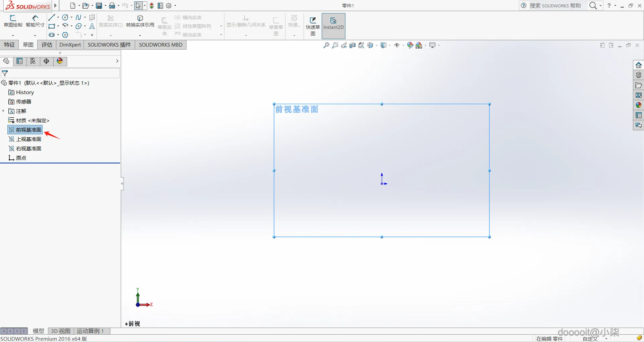Screen dimensions: 644x342
Task: Click 转换实体引用 convert entities
Action: 140,21
